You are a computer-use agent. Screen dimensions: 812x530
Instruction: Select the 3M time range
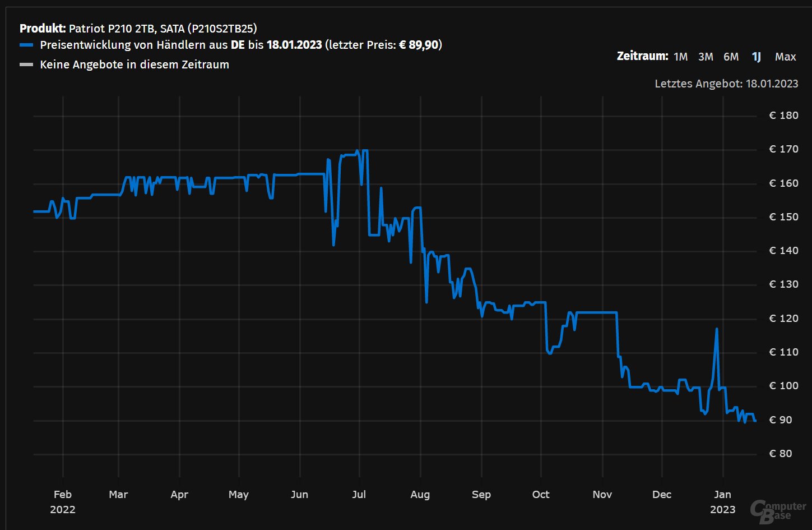pyautogui.click(x=706, y=57)
